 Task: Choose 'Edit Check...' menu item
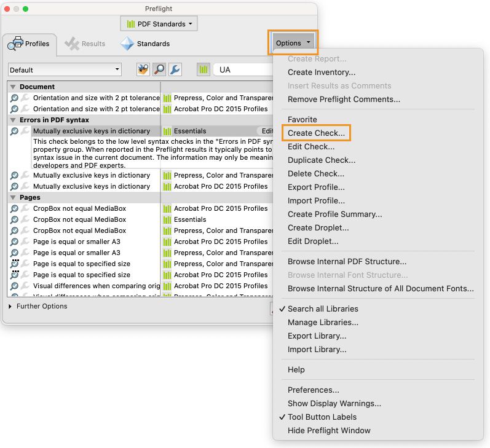311,146
